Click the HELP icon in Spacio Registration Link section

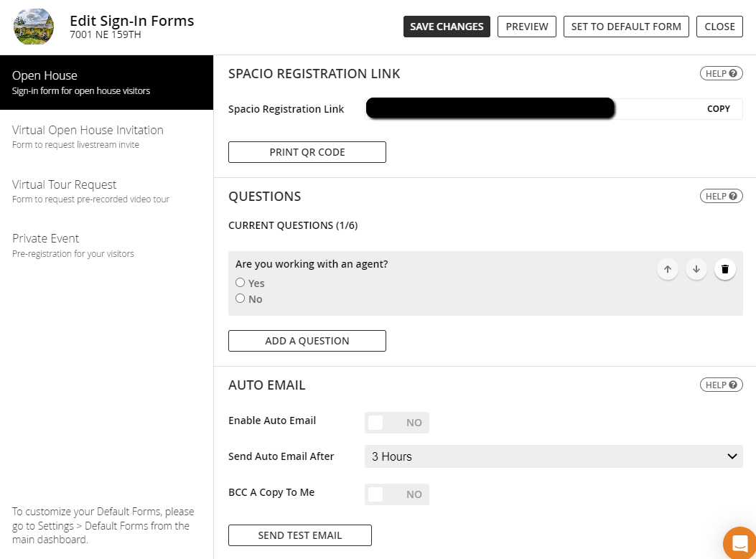[x=721, y=72]
